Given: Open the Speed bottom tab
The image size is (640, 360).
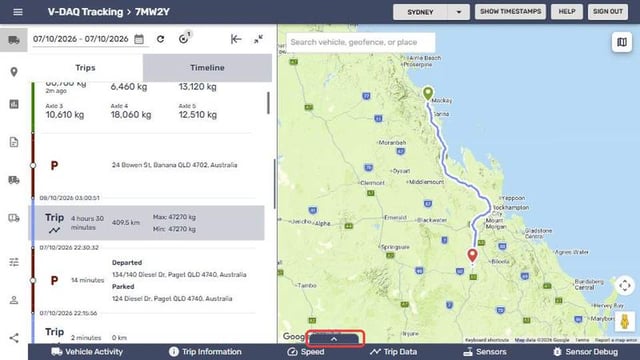Looking at the screenshot, I should click(306, 352).
